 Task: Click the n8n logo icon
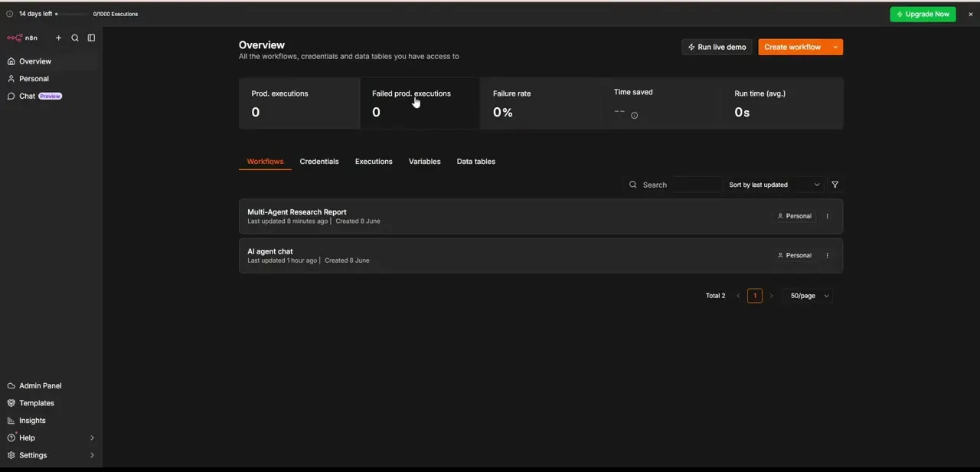point(15,38)
